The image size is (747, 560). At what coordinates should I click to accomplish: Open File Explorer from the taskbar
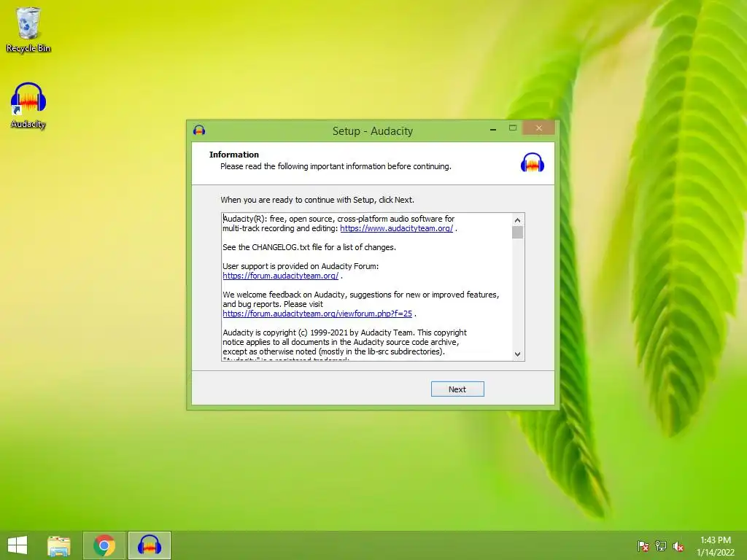(59, 545)
